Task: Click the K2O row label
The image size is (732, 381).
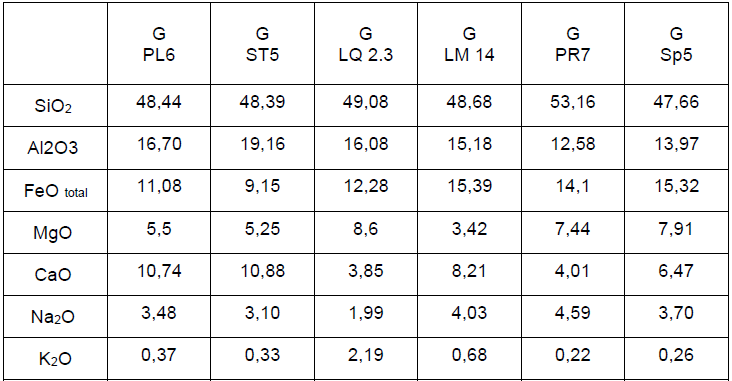Action: (x=56, y=359)
